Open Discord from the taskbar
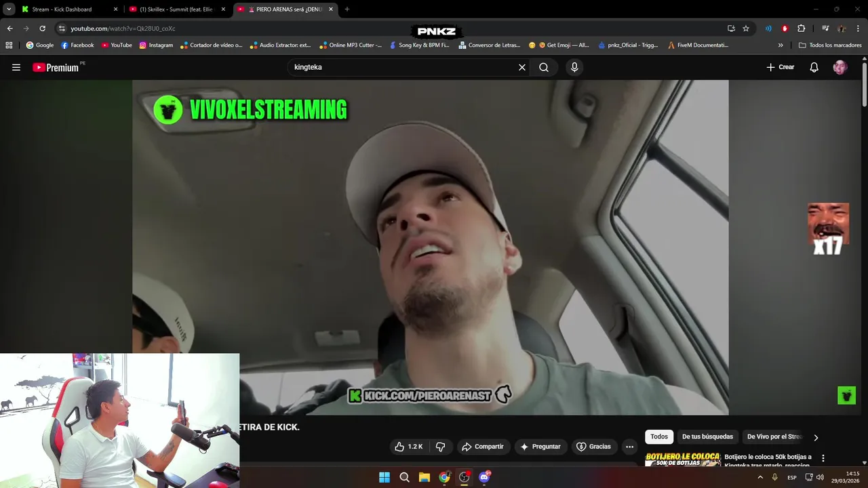The width and height of the screenshot is (868, 488). tap(484, 477)
